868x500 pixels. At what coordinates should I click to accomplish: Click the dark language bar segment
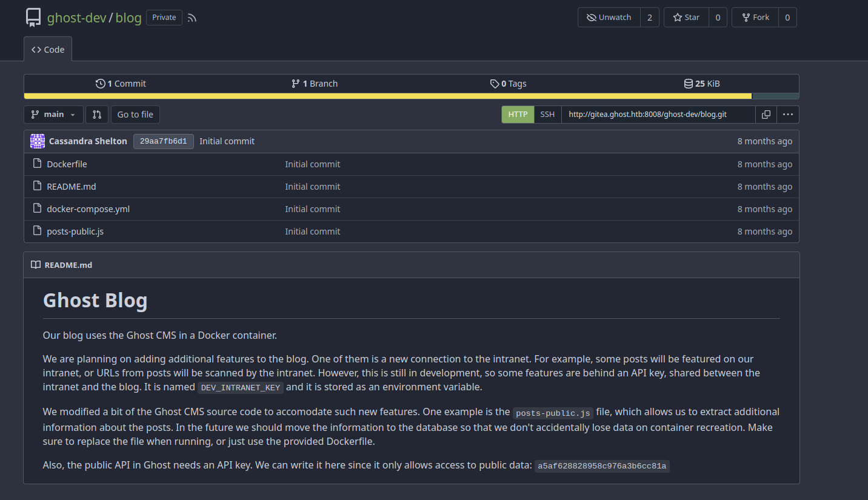pos(775,96)
